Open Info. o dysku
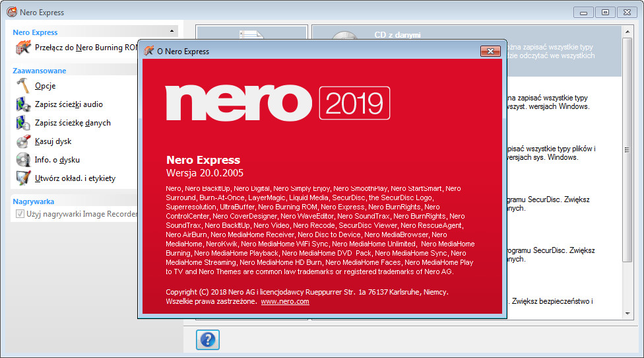The image size is (644, 358). 57,160
